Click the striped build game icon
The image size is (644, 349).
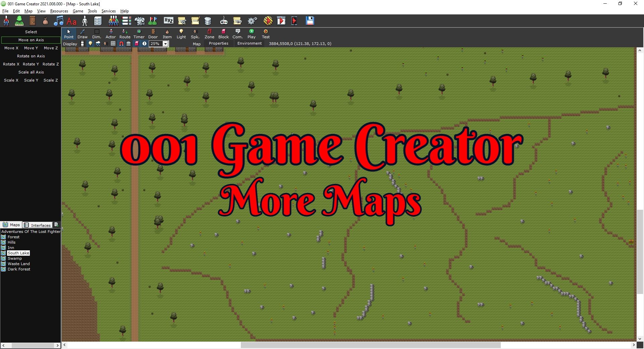[268, 21]
